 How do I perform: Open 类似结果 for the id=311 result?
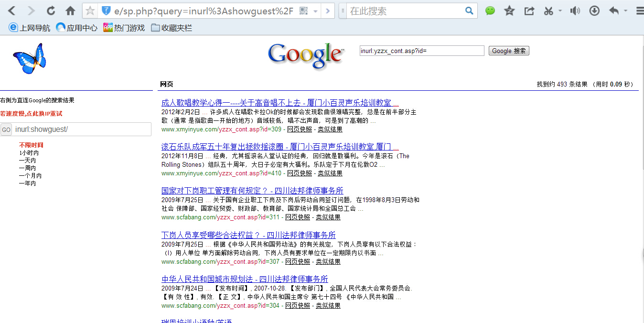328,217
